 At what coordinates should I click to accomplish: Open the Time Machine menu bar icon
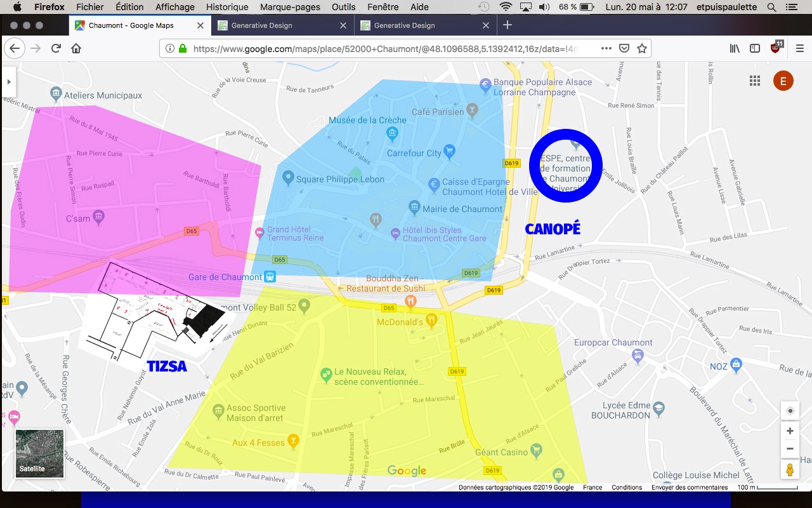[484, 7]
